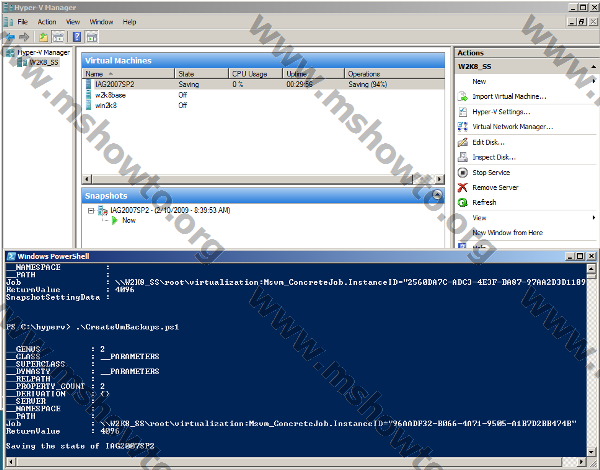Click the green Refresh icon
Image resolution: width=600 pixels, height=470 pixels.
pyautogui.click(x=463, y=202)
